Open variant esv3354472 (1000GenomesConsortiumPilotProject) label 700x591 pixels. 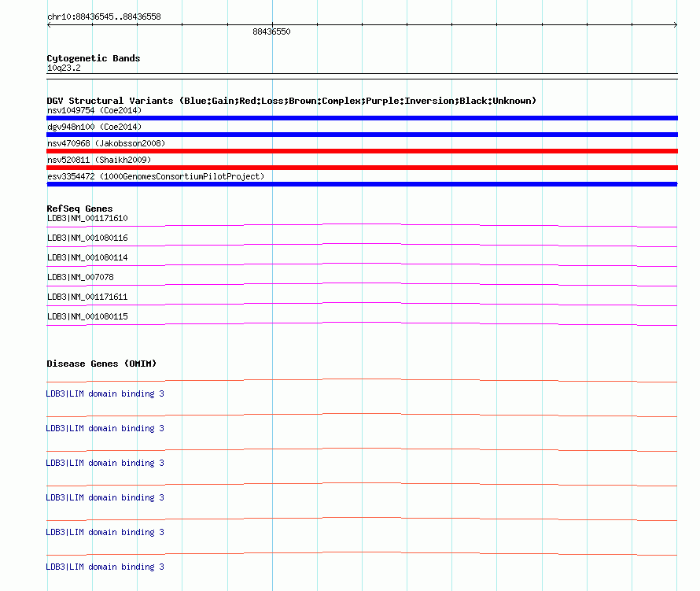click(x=156, y=176)
